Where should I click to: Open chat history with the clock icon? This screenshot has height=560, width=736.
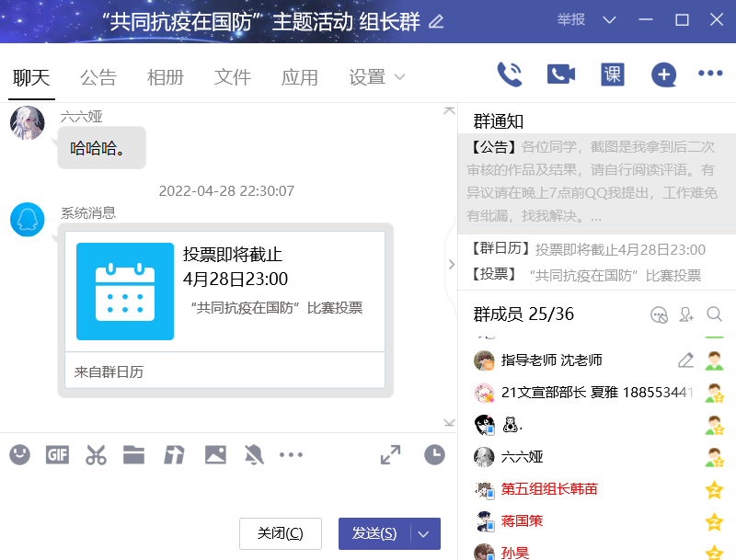pyautogui.click(x=434, y=453)
